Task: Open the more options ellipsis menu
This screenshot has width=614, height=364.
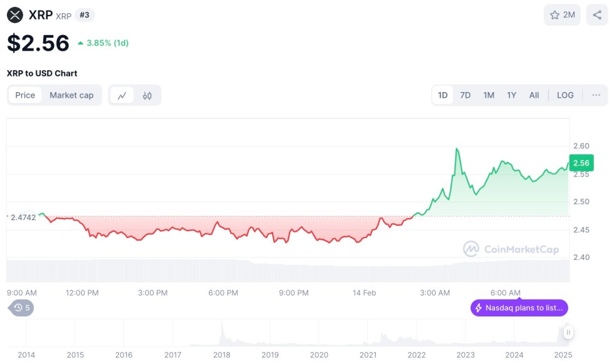Action: pos(596,95)
